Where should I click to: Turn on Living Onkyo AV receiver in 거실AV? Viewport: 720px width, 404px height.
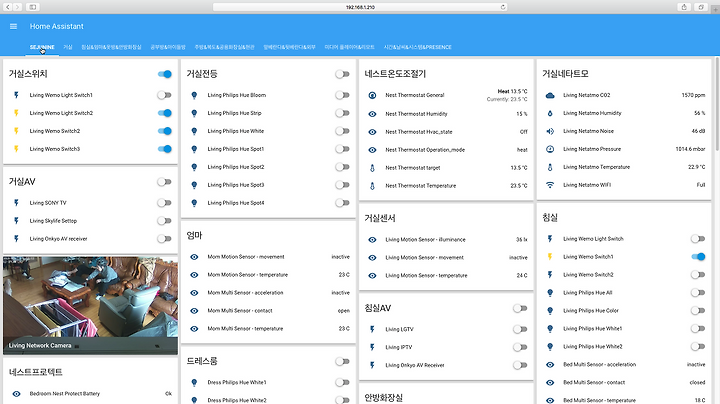[x=164, y=239]
